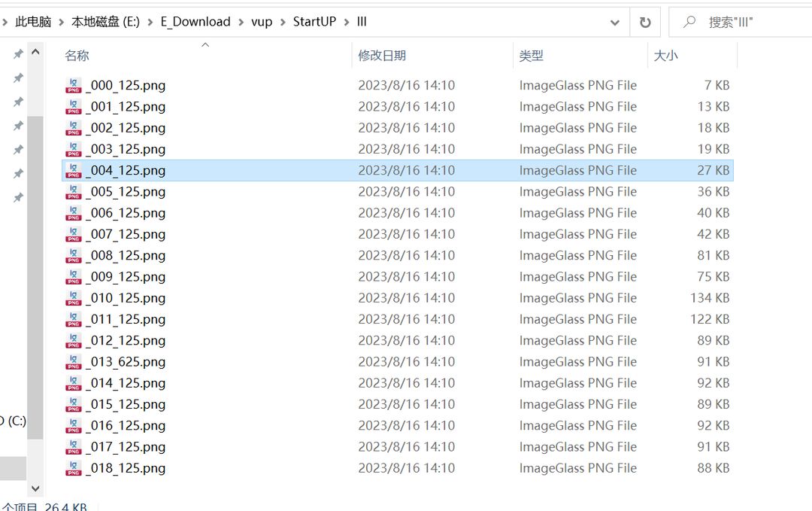Screen dimensions: 812x511
Task: Sort by 类型 column header
Action: (532, 56)
